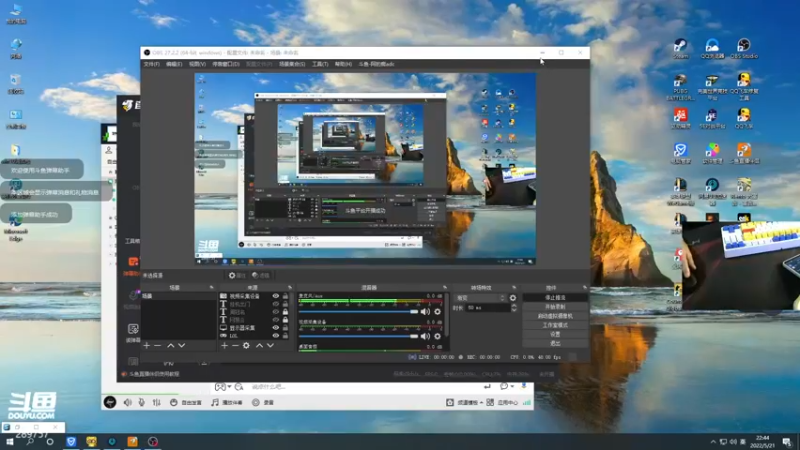Open the scene transition properties gear
The image size is (800, 450).
(513, 298)
